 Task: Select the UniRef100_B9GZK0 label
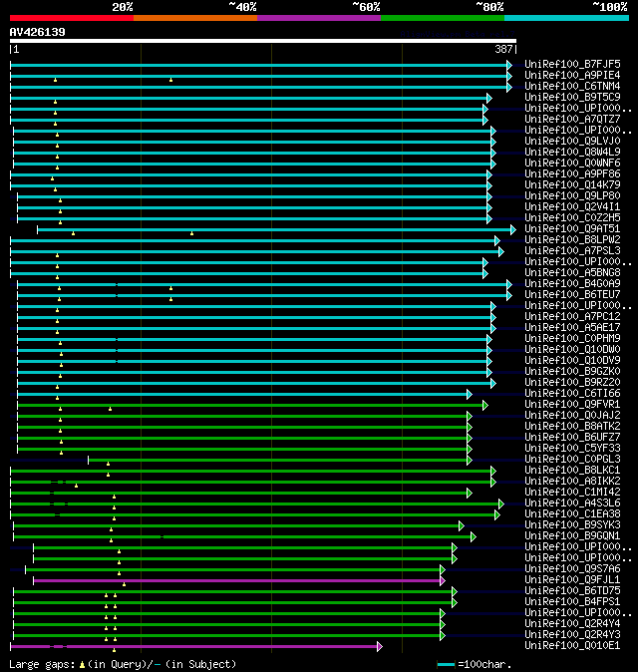pos(572,372)
